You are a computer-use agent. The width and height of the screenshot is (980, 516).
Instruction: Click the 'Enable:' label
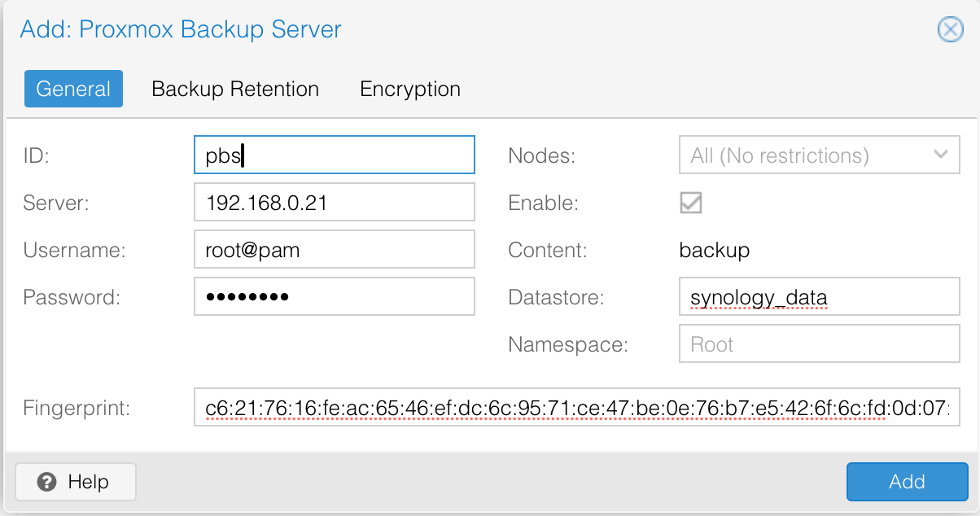click(543, 203)
